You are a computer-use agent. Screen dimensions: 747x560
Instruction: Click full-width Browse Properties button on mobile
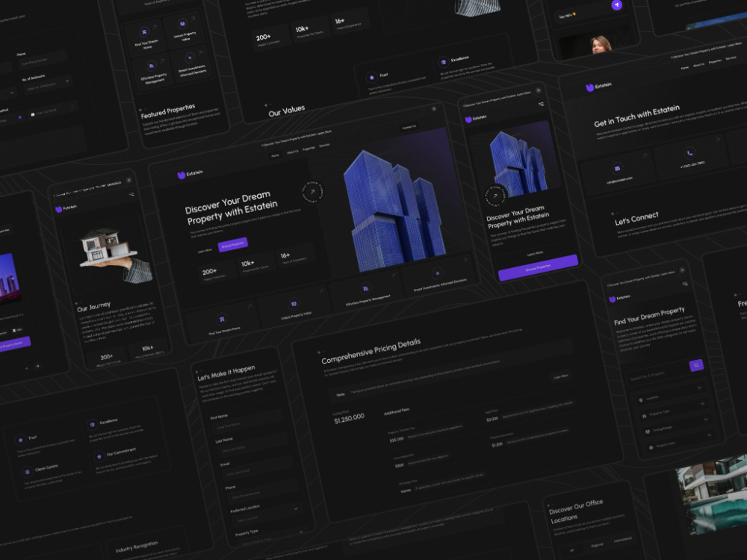coord(539,267)
